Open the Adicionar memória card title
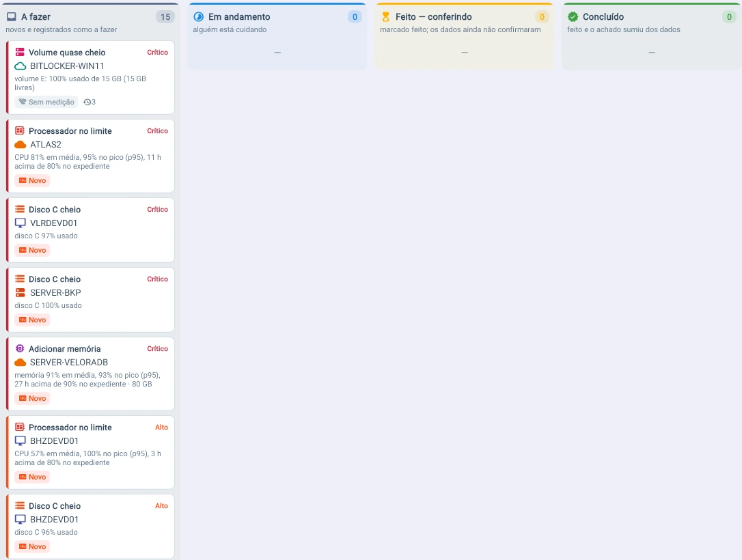The height and width of the screenshot is (560, 742). (x=65, y=349)
